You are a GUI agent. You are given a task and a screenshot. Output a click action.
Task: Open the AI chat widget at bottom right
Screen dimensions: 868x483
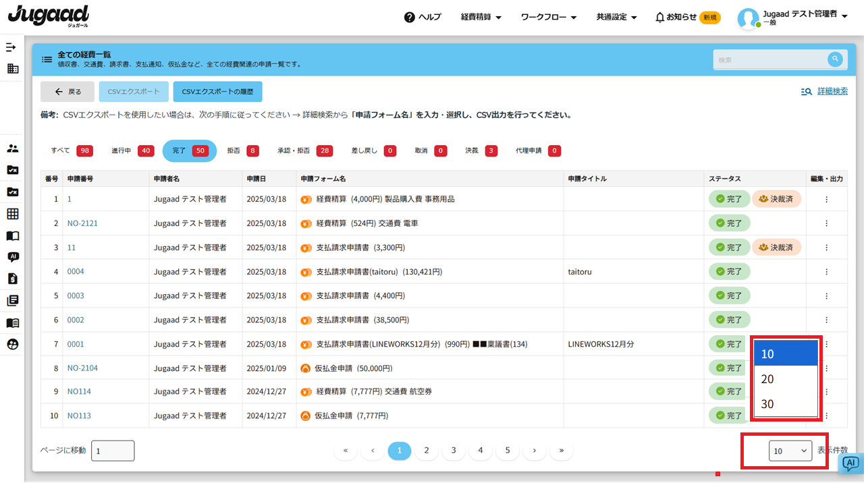[851, 463]
